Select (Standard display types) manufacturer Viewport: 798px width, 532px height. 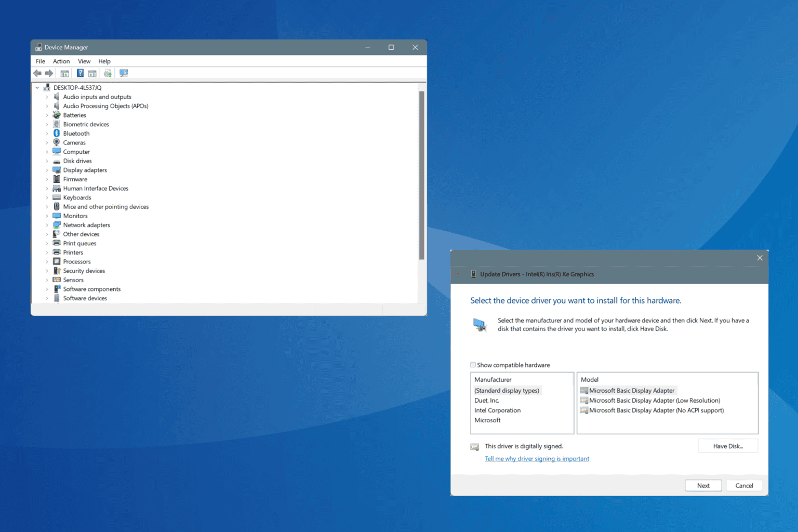507,391
